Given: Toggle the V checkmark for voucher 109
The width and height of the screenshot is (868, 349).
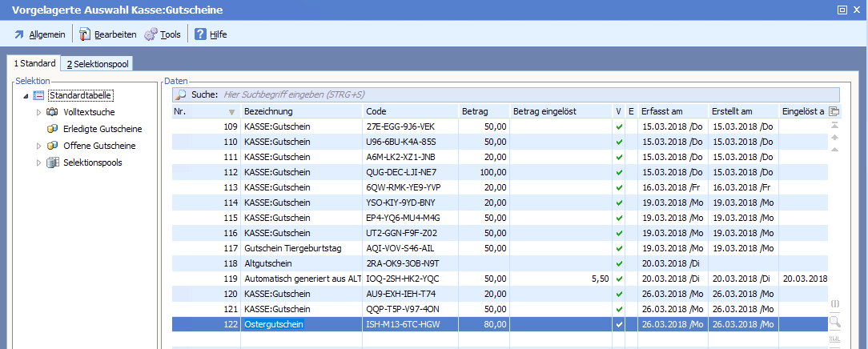Looking at the screenshot, I should (619, 126).
